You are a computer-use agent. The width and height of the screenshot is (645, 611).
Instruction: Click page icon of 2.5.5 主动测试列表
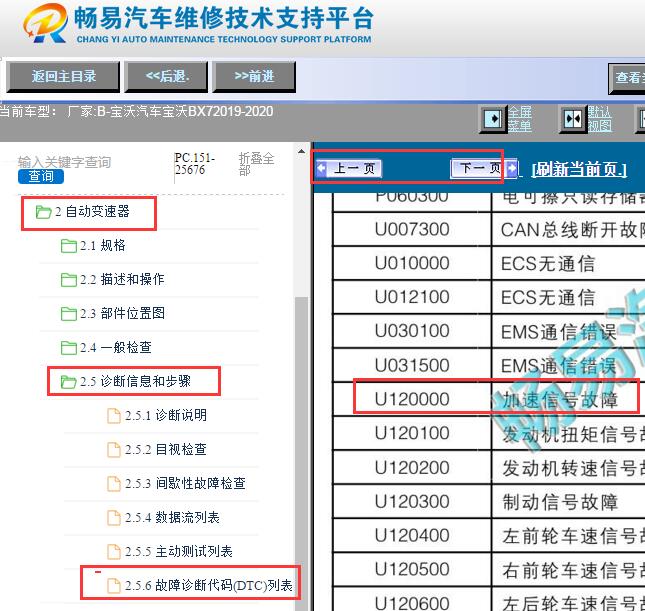tap(114, 551)
